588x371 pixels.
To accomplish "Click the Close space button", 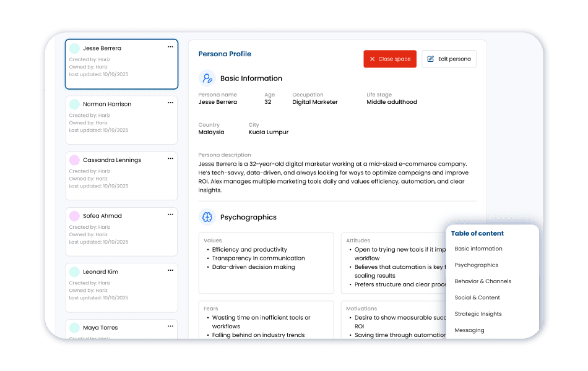I will [x=390, y=59].
